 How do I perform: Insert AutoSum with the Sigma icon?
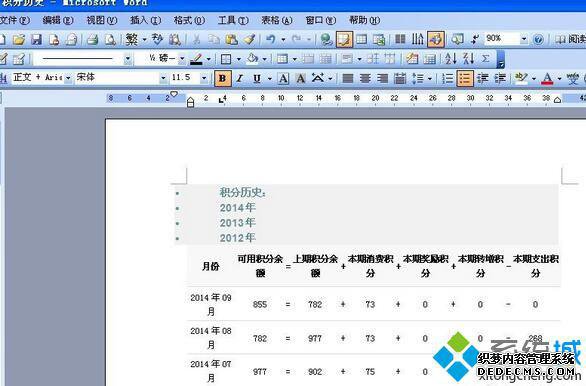(485, 59)
